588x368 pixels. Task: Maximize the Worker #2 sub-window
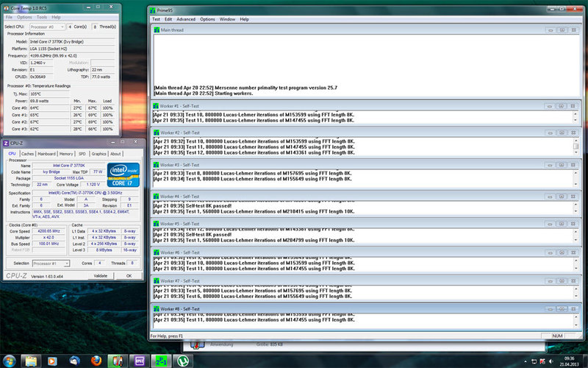coord(562,132)
